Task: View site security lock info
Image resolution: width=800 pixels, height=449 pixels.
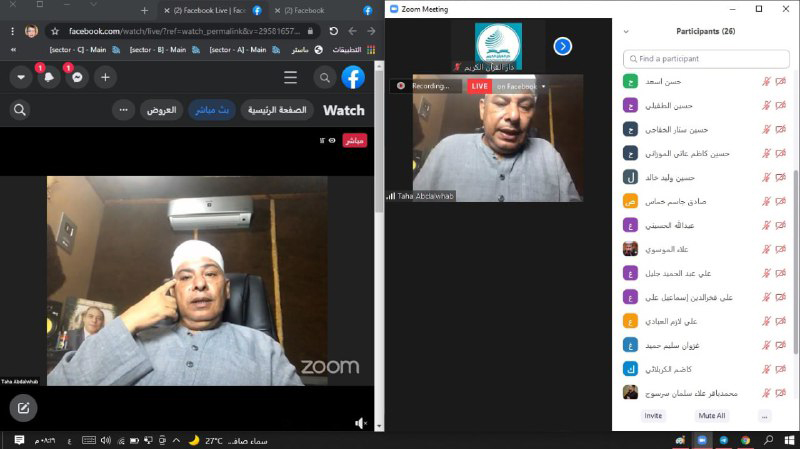Action: coord(310,31)
